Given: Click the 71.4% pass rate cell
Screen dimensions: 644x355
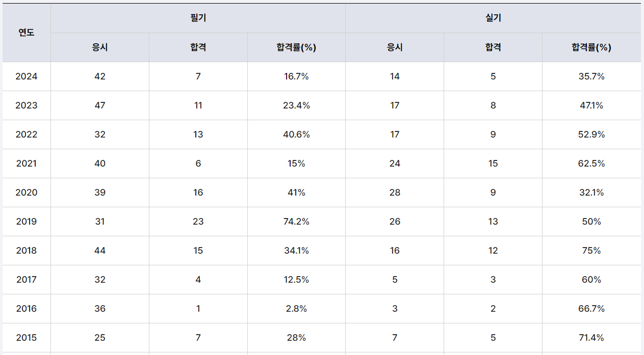Looking at the screenshot, I should click(x=591, y=338).
